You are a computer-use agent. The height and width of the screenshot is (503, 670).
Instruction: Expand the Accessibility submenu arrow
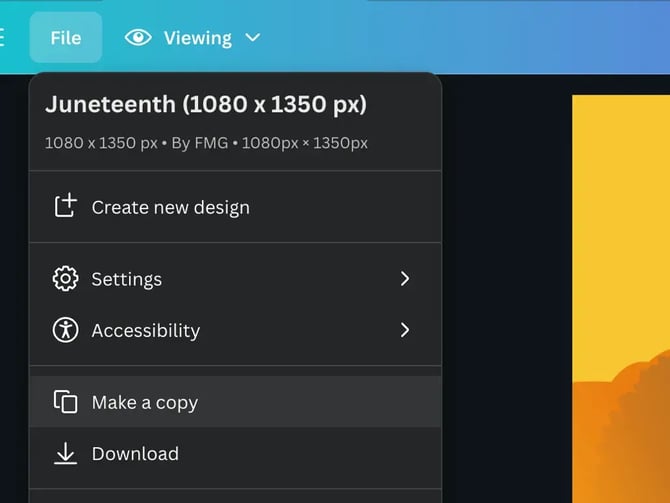point(405,330)
